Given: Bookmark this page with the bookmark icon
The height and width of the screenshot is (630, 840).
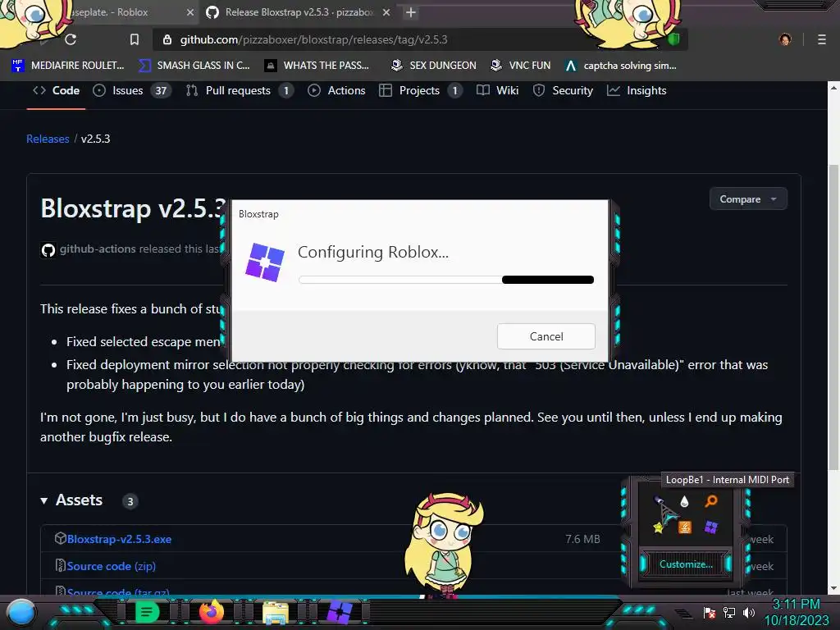Looking at the screenshot, I should click(x=135, y=39).
